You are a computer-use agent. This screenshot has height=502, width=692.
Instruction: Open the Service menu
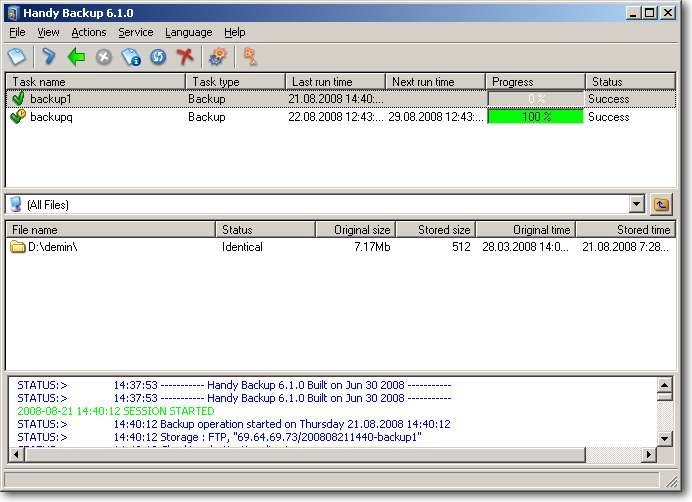(x=135, y=32)
